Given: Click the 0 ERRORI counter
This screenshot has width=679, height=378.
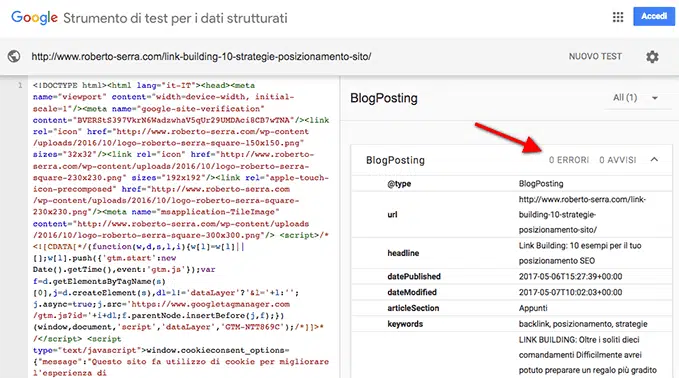Looking at the screenshot, I should [569, 160].
